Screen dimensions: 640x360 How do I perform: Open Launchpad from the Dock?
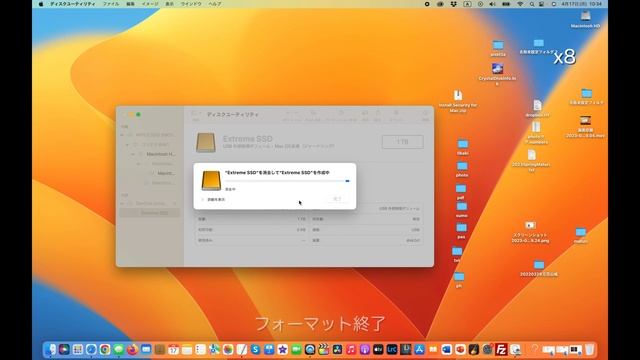(78, 349)
